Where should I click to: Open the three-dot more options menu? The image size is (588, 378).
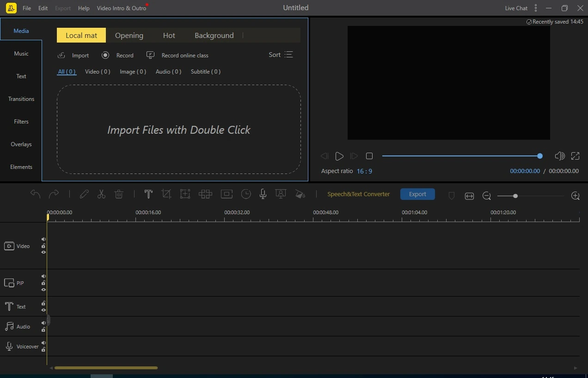point(536,8)
